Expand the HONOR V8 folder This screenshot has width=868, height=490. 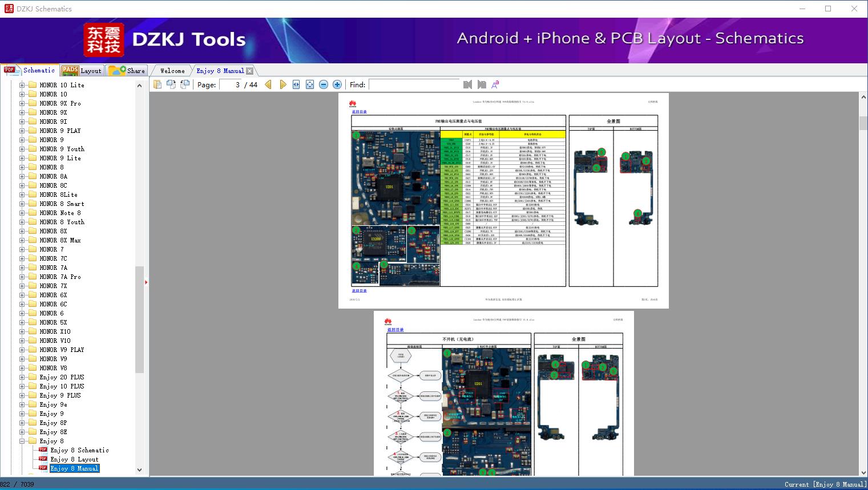[x=22, y=368]
